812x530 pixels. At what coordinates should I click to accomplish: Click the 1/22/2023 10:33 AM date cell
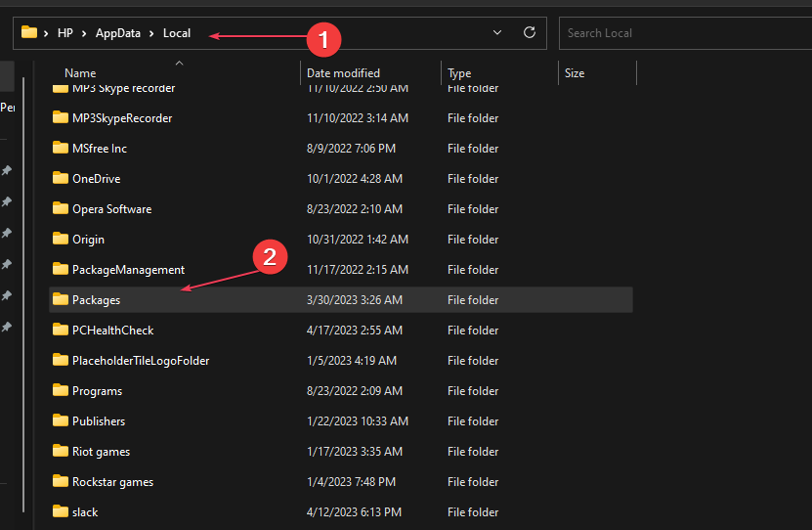pyautogui.click(x=358, y=421)
